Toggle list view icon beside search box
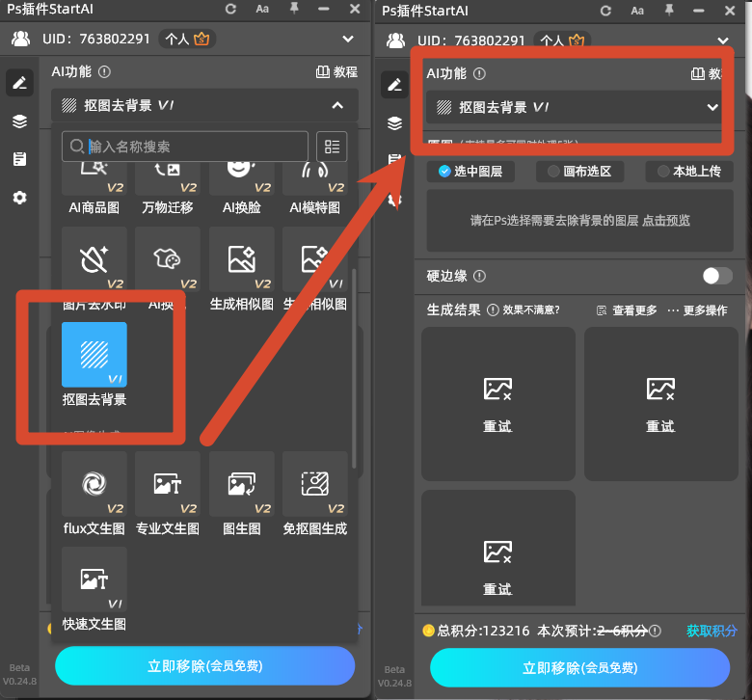Screen dimensions: 752x700 coord(332,147)
